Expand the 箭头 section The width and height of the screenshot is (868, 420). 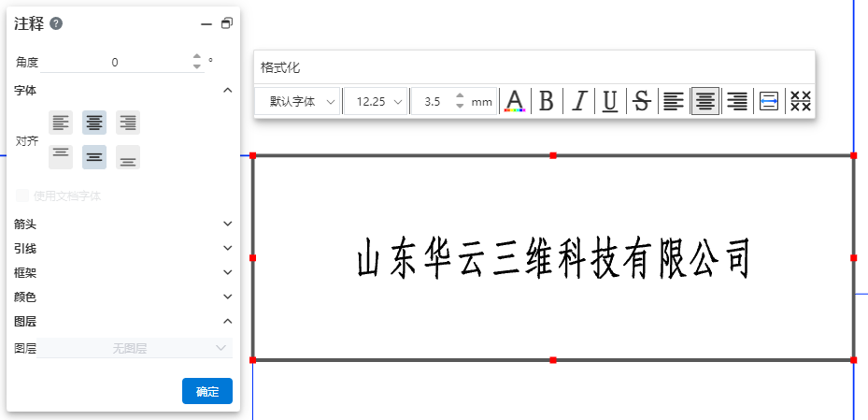click(x=227, y=224)
